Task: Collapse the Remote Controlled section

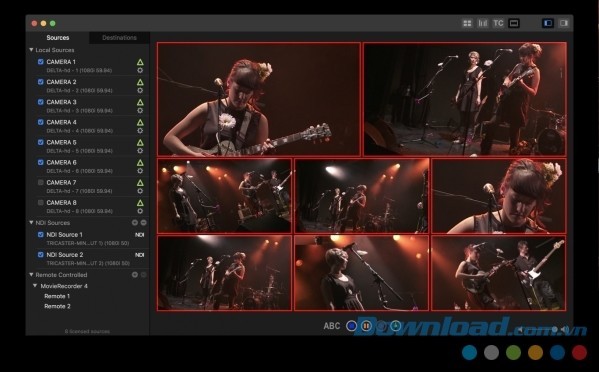Action: 31,275
